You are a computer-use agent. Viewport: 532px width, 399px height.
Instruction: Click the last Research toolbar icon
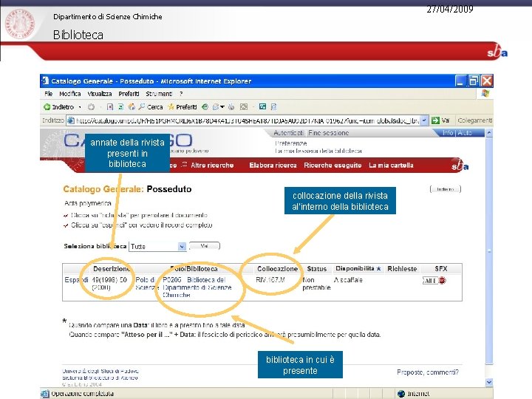coord(273,107)
